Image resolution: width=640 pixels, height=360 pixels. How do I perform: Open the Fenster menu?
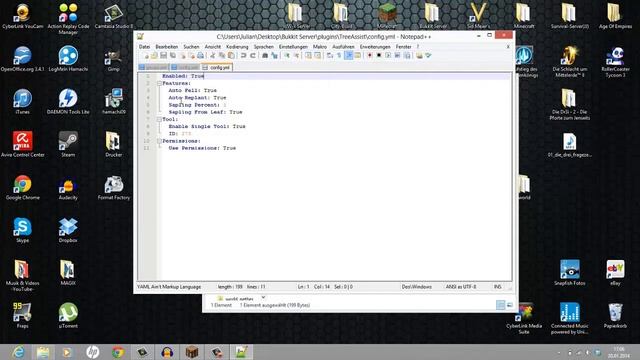tap(404, 47)
